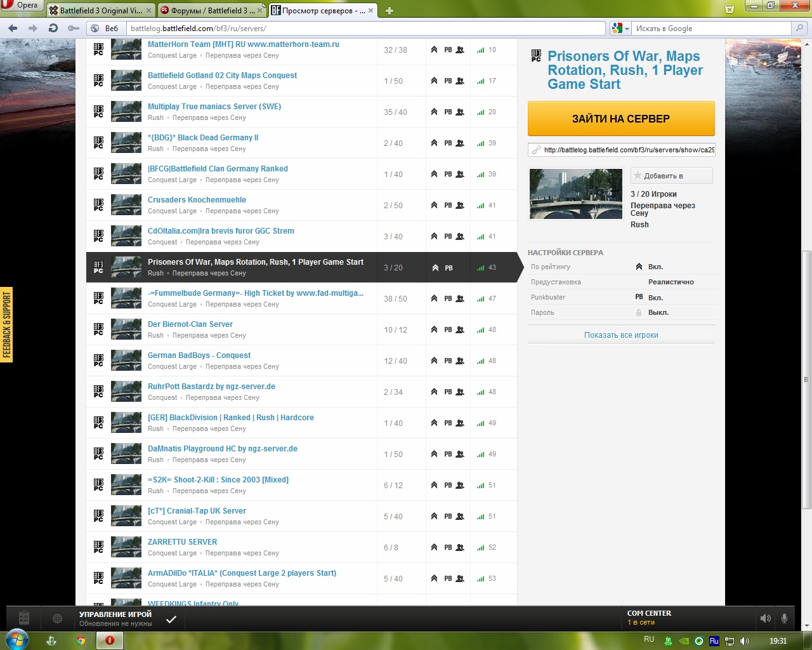Click the rank chevron icon in RuhrPott Bastardz row
This screenshot has height=650, width=812.
pyautogui.click(x=434, y=392)
